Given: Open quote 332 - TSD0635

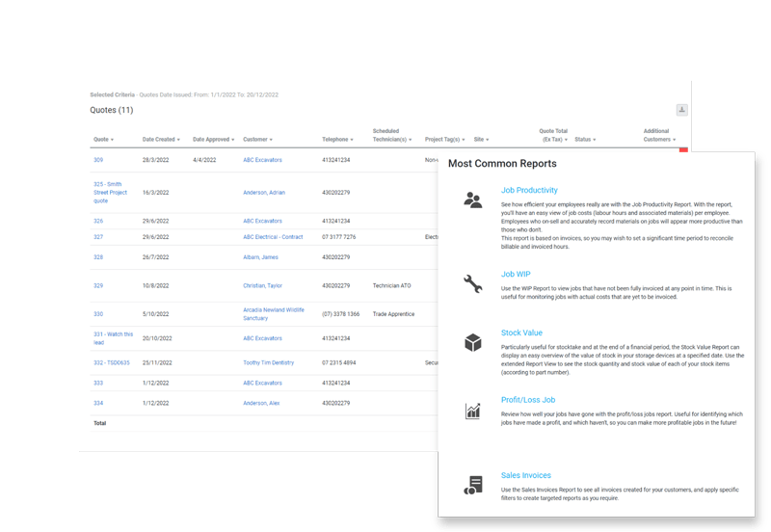Looking at the screenshot, I should point(112,363).
